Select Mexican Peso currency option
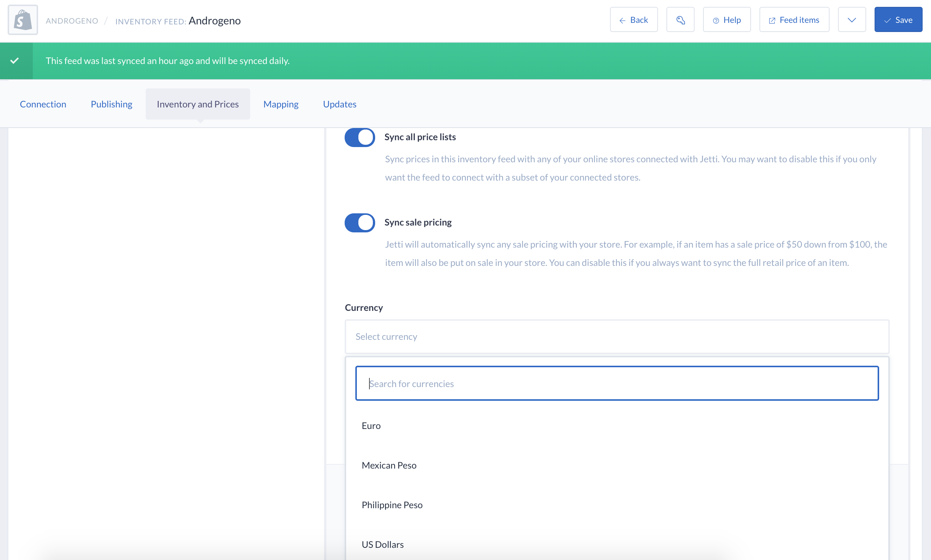The width and height of the screenshot is (931, 560). coord(389,466)
